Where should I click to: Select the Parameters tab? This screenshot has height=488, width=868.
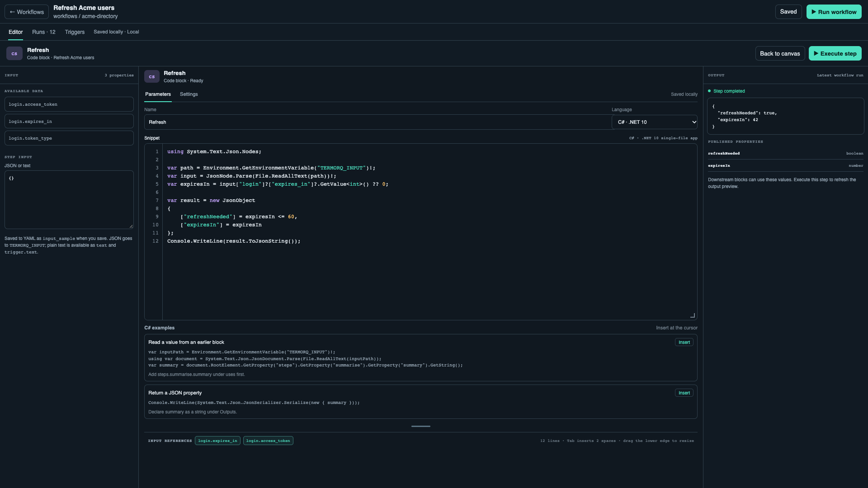tap(158, 94)
